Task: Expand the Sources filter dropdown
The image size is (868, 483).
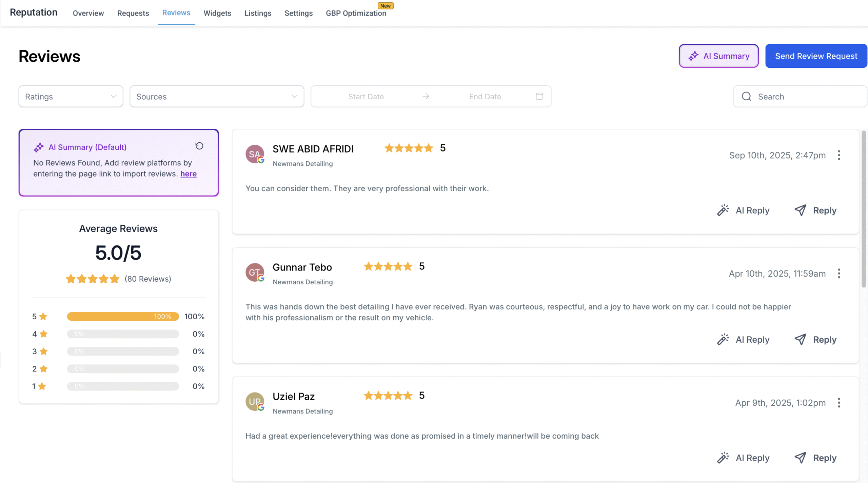Action: (217, 97)
